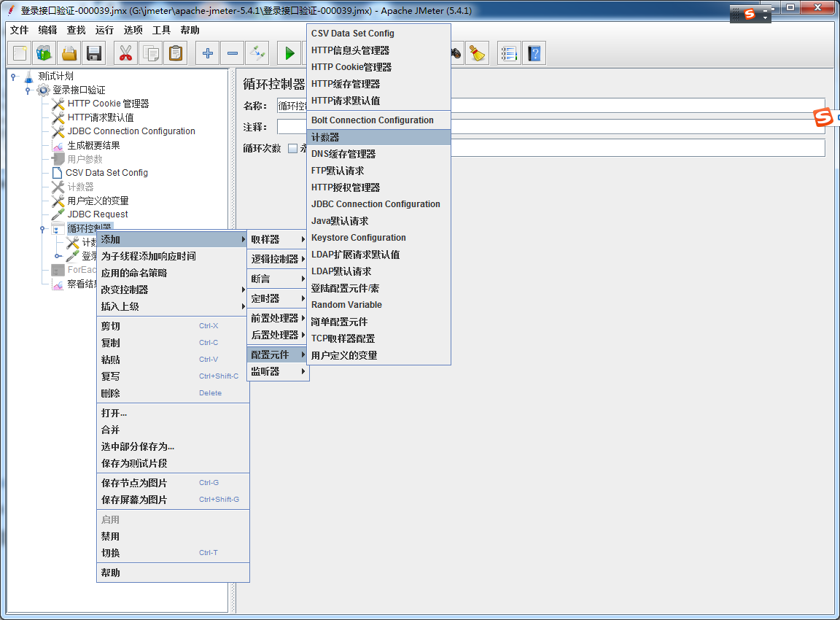
Task: Add a Random Variable config element
Action: 378,304
